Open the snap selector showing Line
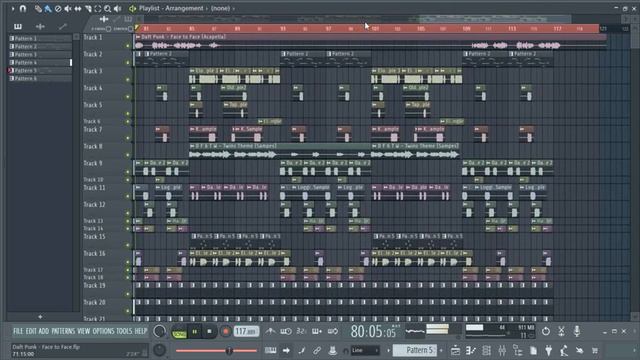Viewport: 640px width, 360px height. click(x=365, y=350)
